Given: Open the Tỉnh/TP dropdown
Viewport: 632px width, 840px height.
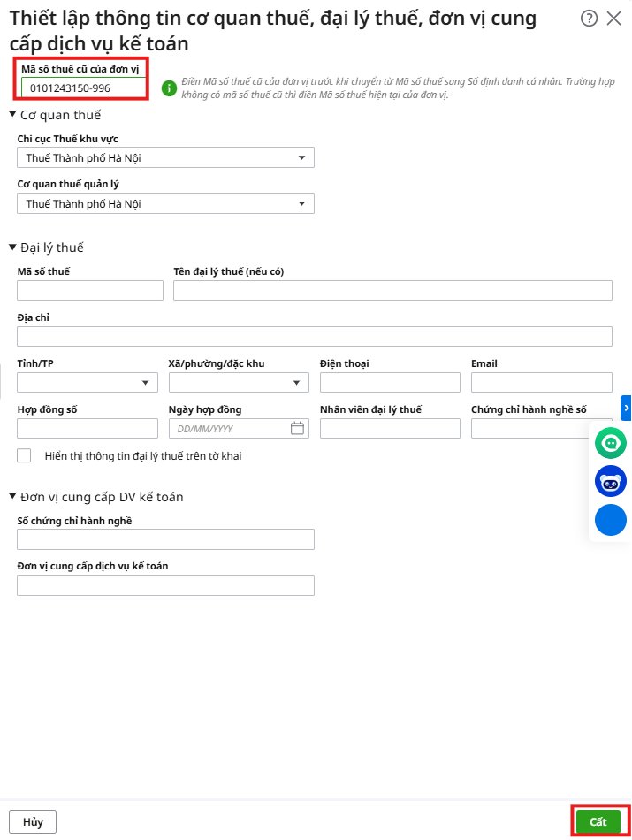Looking at the screenshot, I should pos(145,383).
